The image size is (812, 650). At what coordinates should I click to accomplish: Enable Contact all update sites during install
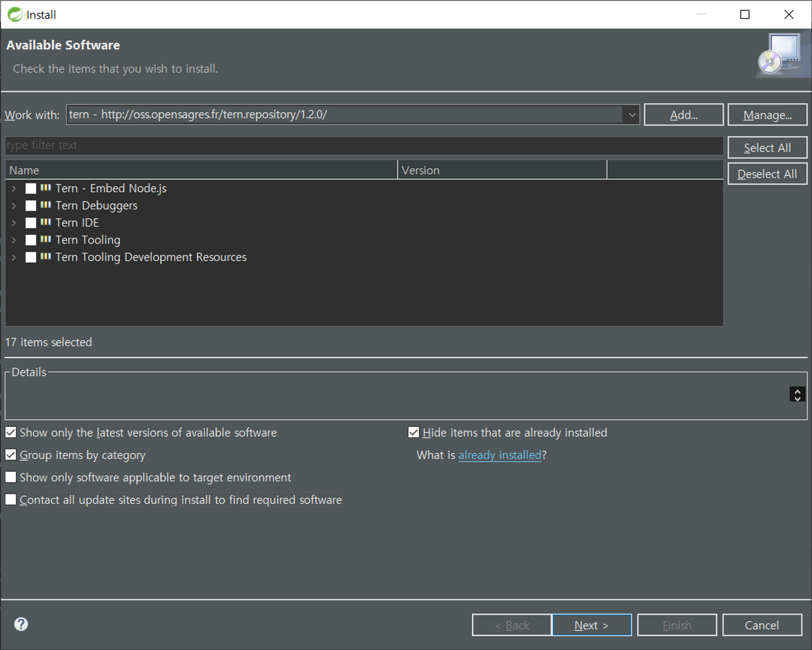click(11, 499)
